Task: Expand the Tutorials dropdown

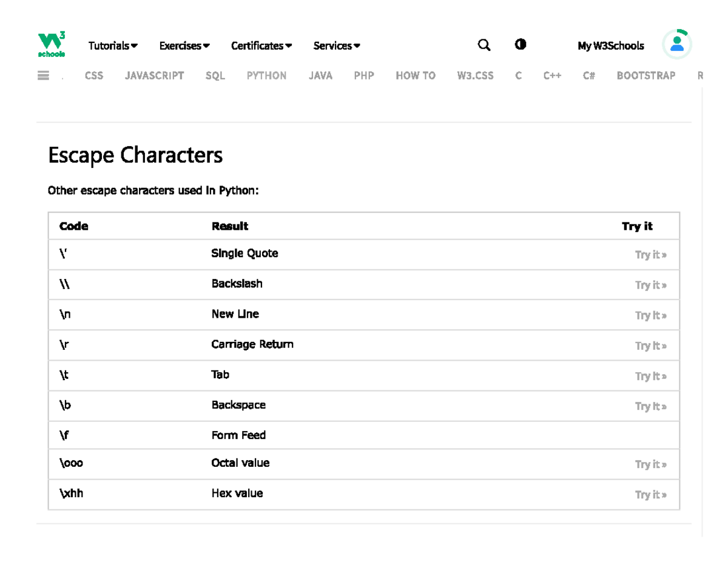Action: (113, 45)
